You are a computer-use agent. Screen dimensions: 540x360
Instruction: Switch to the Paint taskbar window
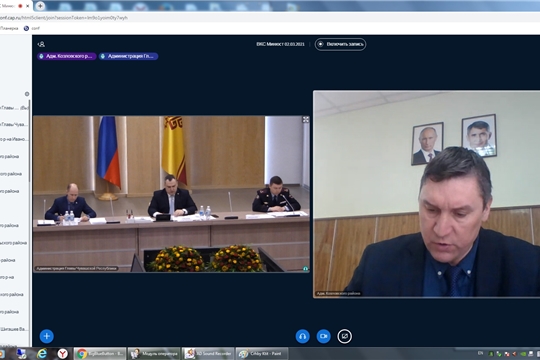[x=262, y=353]
